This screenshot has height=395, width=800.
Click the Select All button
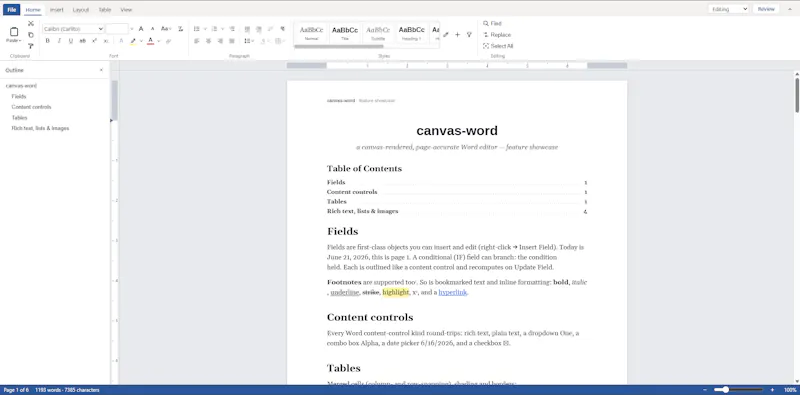498,46
